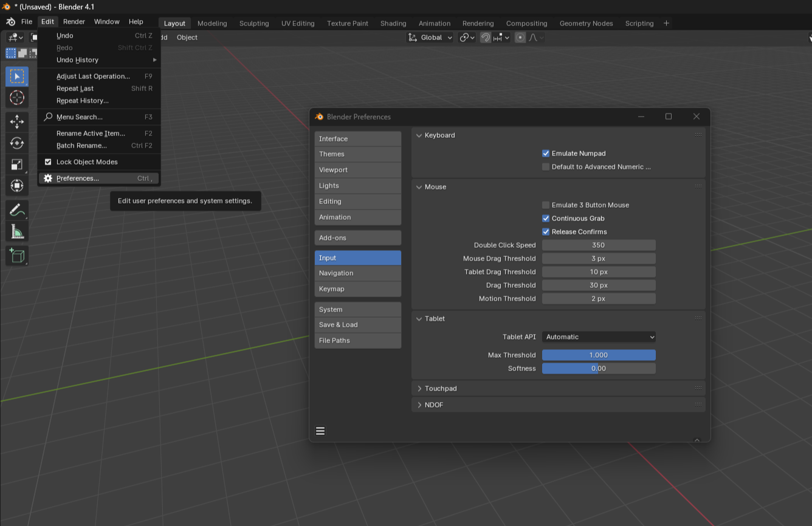This screenshot has height=526, width=812.
Task: Select the Rotate tool
Action: [x=17, y=143]
